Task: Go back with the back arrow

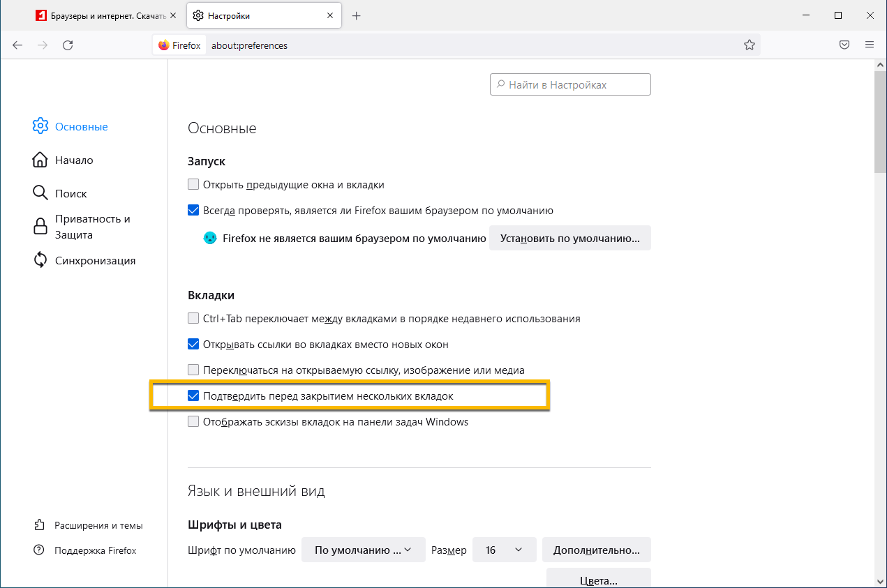Action: [17, 45]
